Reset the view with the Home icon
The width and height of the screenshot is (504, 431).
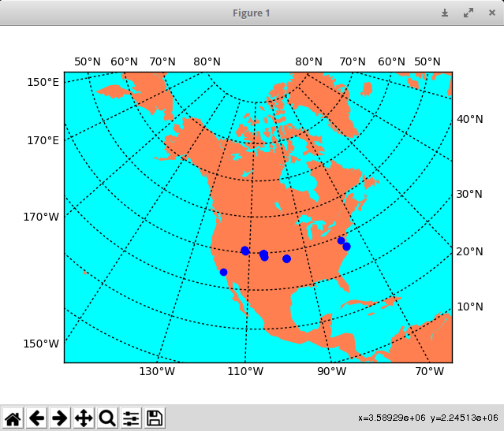coord(13,418)
